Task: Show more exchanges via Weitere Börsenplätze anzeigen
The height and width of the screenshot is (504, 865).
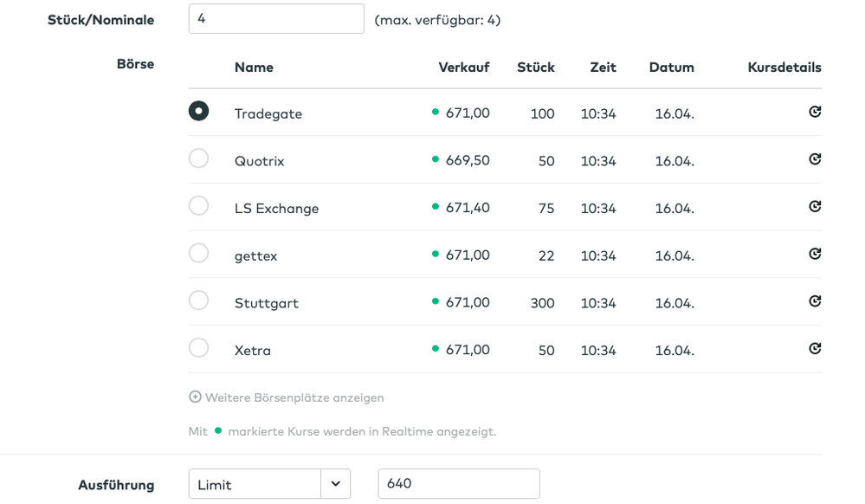Action: pyautogui.click(x=294, y=397)
